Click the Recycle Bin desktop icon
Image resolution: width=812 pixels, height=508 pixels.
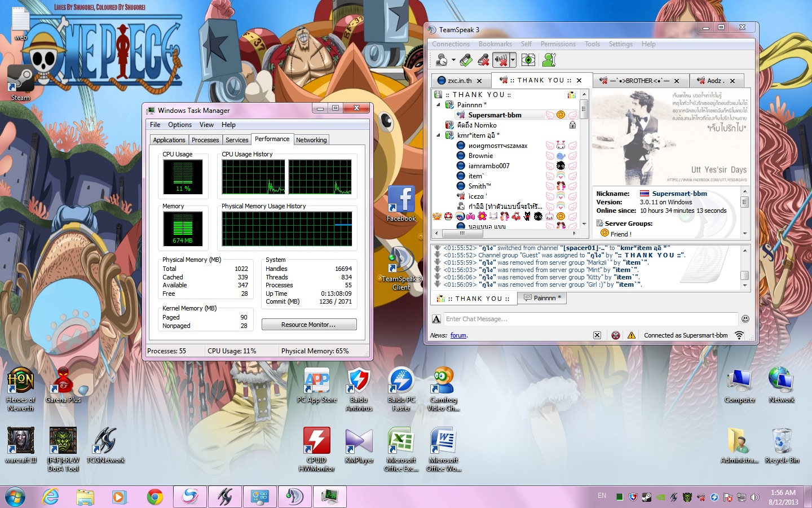(x=782, y=445)
